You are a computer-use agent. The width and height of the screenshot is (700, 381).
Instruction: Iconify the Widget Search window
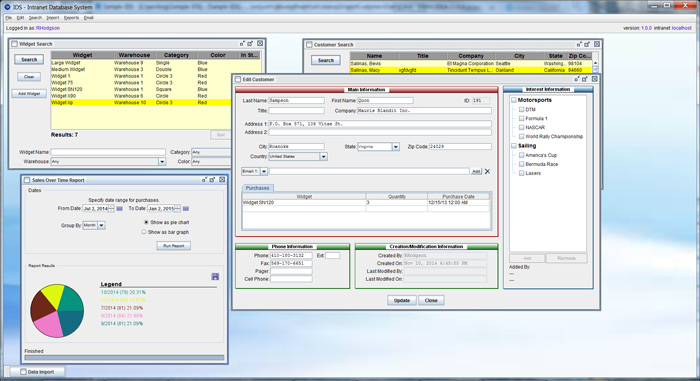pos(242,43)
